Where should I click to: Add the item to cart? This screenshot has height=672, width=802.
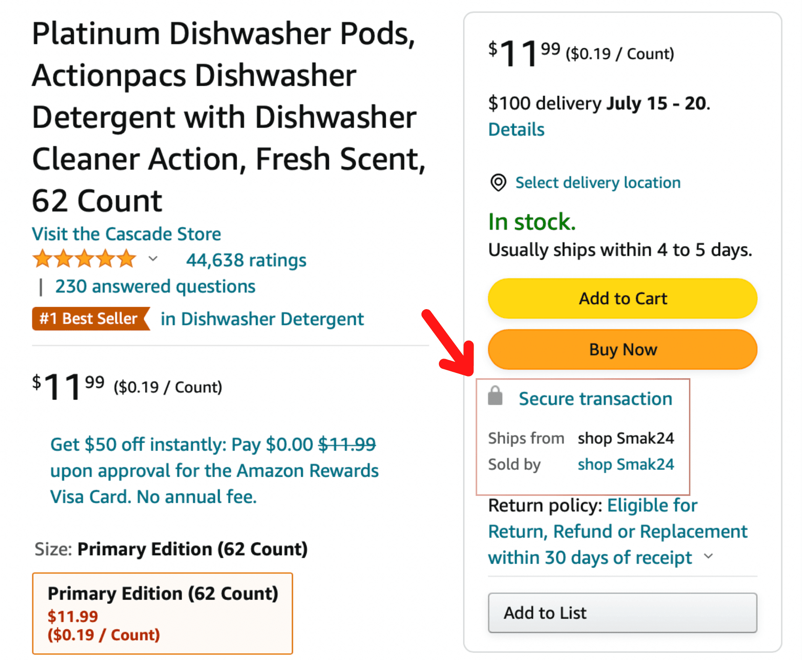[622, 298]
